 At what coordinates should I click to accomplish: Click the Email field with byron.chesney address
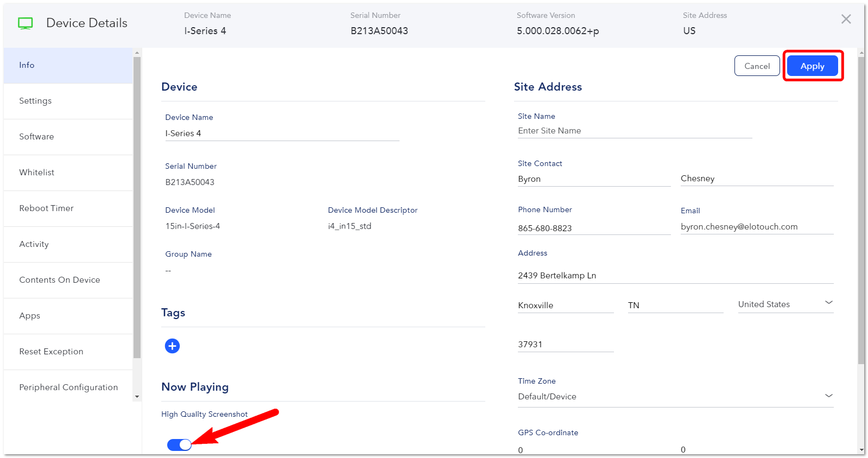pos(757,227)
